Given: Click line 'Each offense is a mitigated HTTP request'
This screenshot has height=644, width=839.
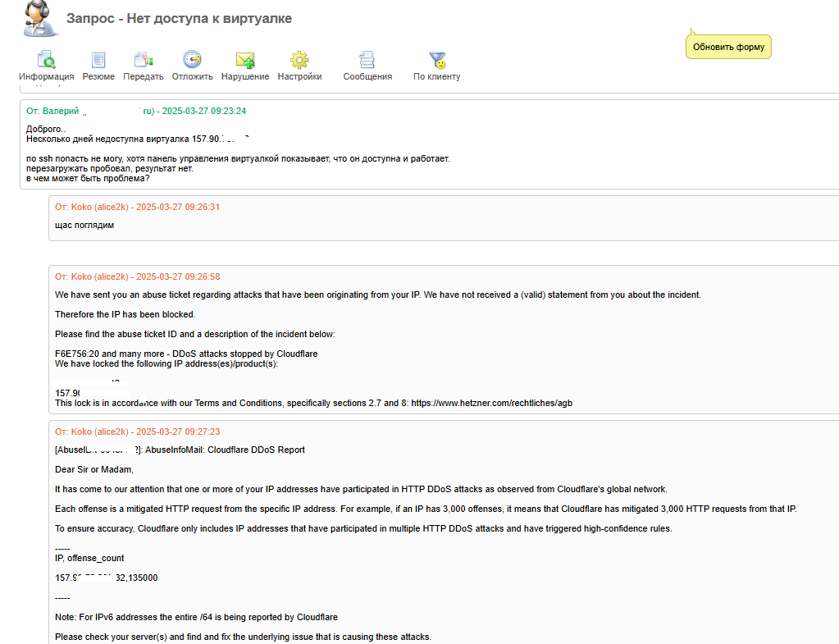Looking at the screenshot, I should 426,509.
